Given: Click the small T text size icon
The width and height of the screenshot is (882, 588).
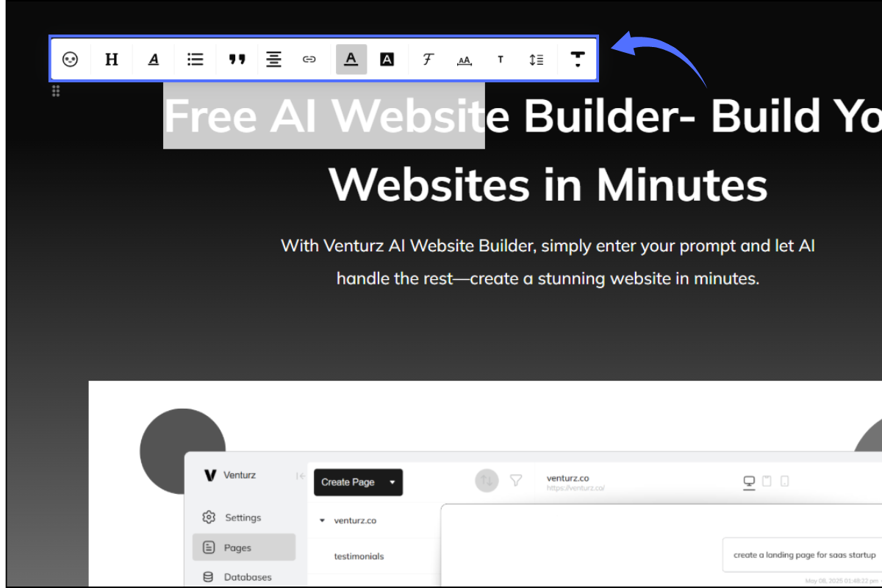Looking at the screenshot, I should pyautogui.click(x=501, y=60).
